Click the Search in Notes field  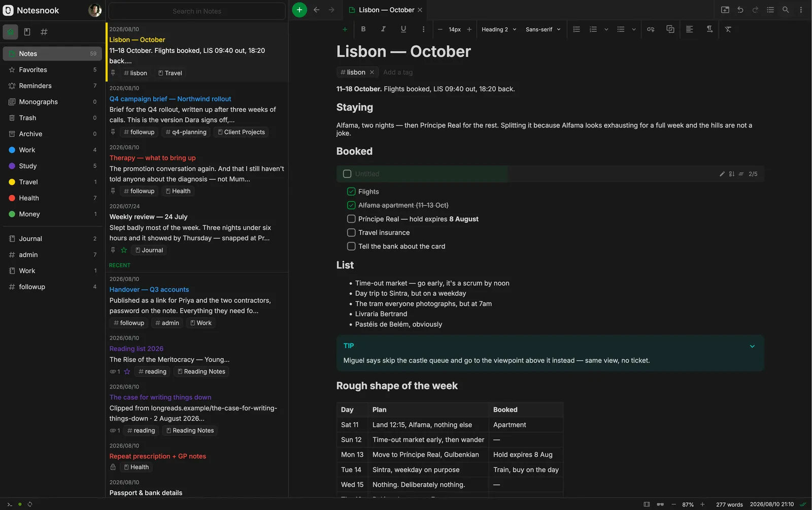[197, 11]
